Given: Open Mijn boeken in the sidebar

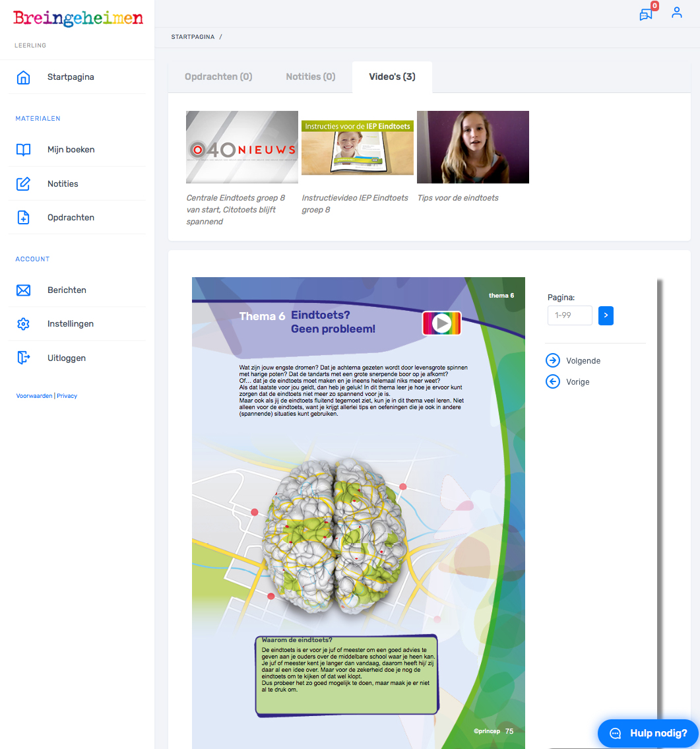Looking at the screenshot, I should 71,150.
